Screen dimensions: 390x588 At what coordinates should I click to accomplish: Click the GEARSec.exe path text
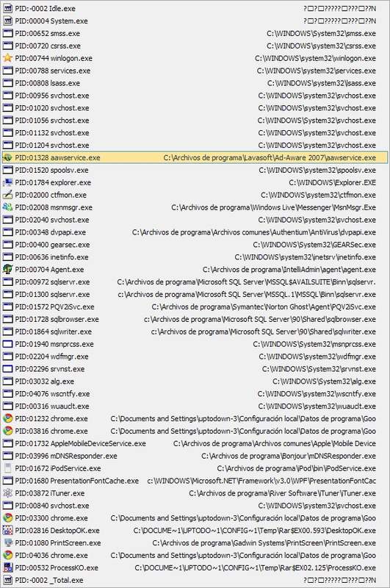[314, 245]
